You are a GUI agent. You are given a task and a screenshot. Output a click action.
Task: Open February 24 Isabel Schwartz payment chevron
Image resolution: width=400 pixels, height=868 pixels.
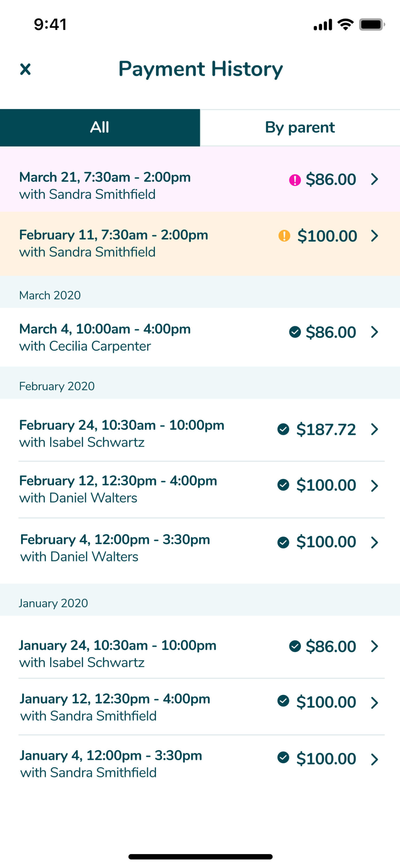coord(374,429)
